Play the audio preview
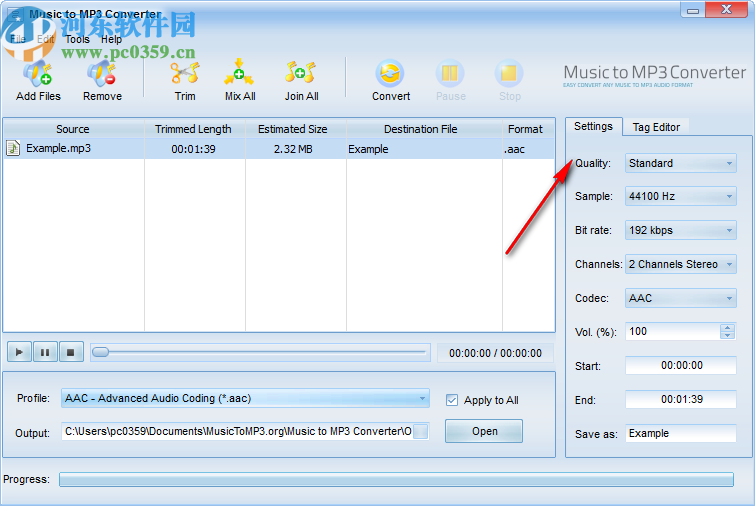This screenshot has width=755, height=506. [19, 352]
